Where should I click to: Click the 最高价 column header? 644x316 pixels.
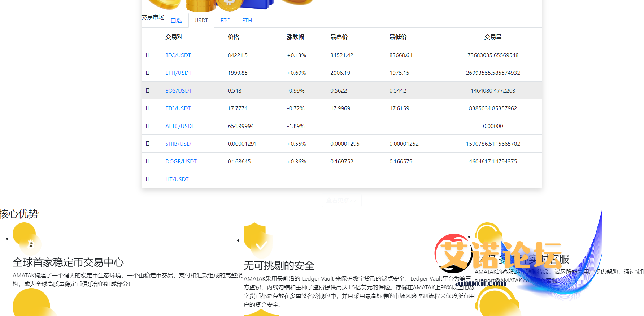tap(339, 37)
